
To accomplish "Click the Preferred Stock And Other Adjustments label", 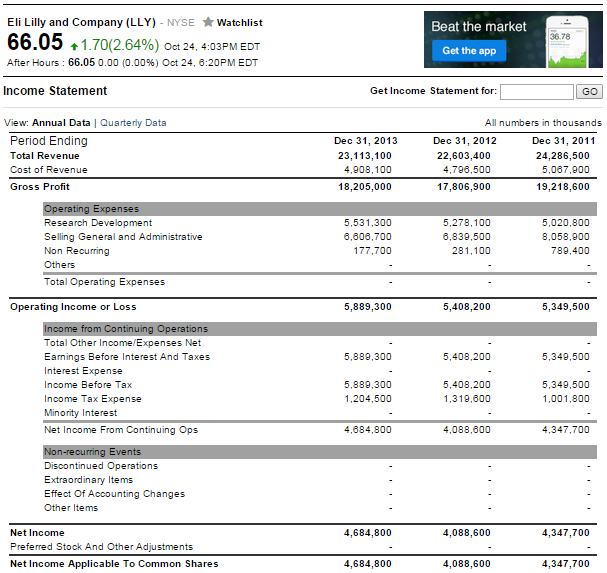I will coord(101,547).
